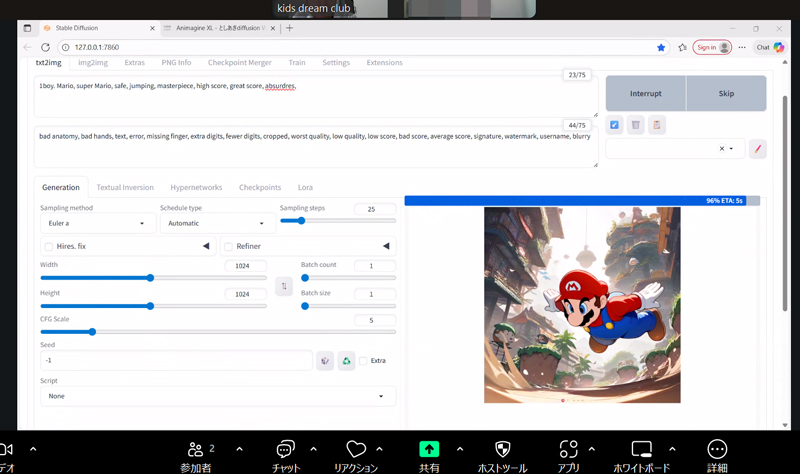Swap width and height with arrows icon

pyautogui.click(x=284, y=287)
